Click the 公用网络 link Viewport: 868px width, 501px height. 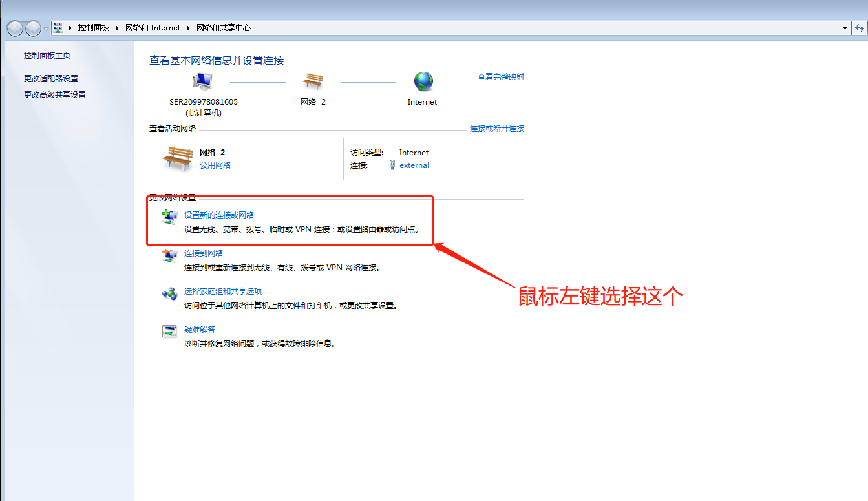(215, 165)
